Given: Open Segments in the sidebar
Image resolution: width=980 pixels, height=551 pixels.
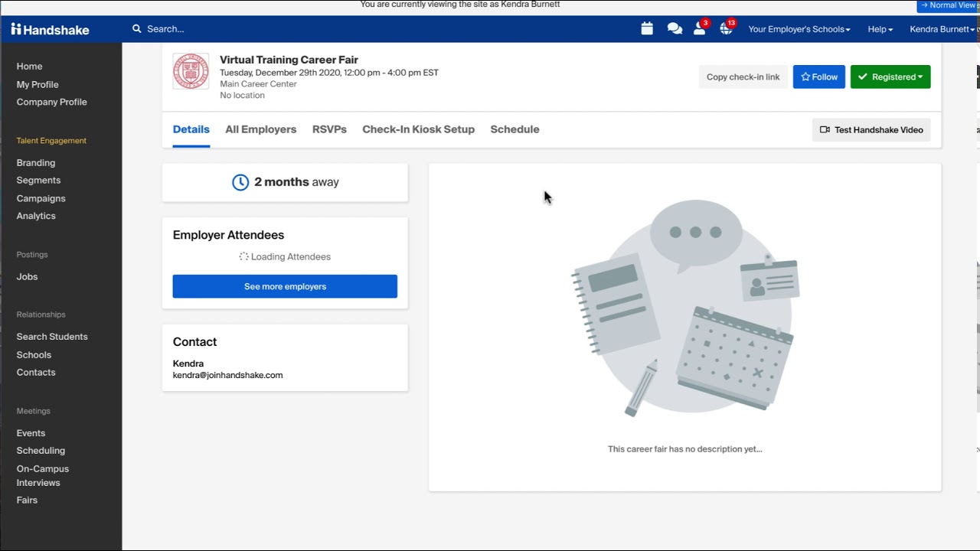Looking at the screenshot, I should [38, 181].
